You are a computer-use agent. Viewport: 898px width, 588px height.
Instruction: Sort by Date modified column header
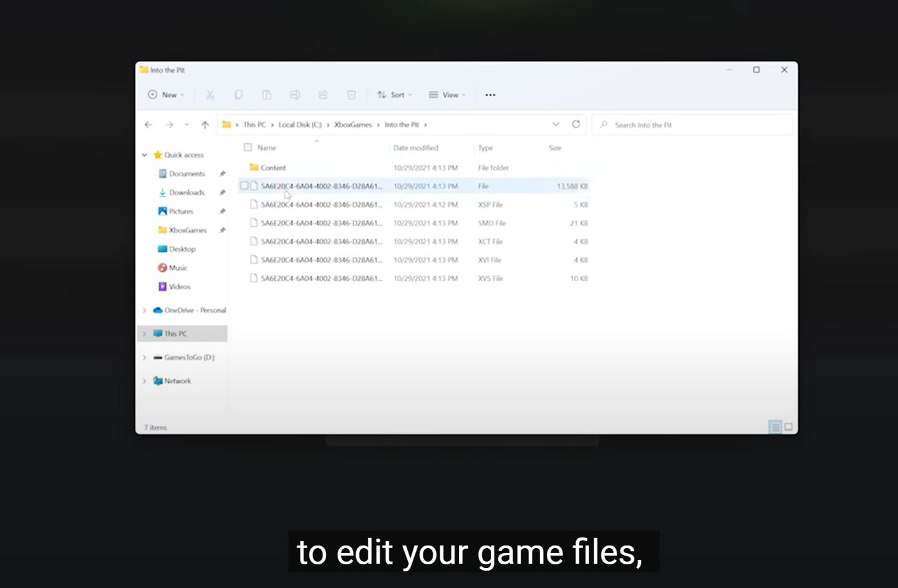(416, 148)
